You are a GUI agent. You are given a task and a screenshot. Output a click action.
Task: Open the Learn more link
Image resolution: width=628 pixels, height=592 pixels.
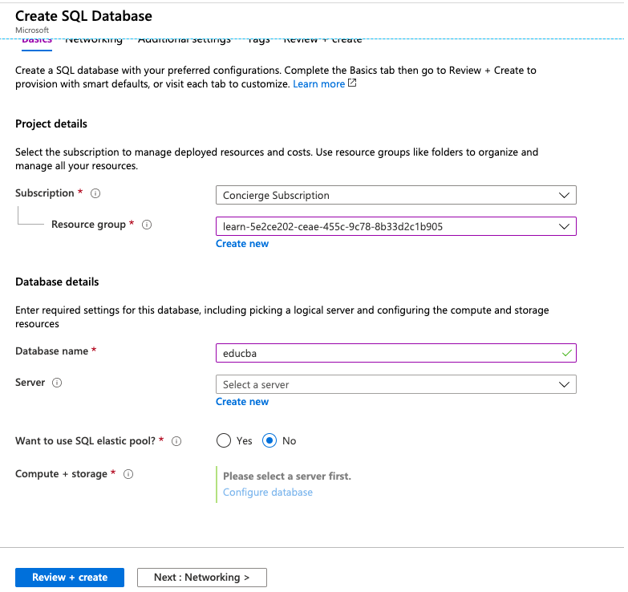click(x=318, y=84)
